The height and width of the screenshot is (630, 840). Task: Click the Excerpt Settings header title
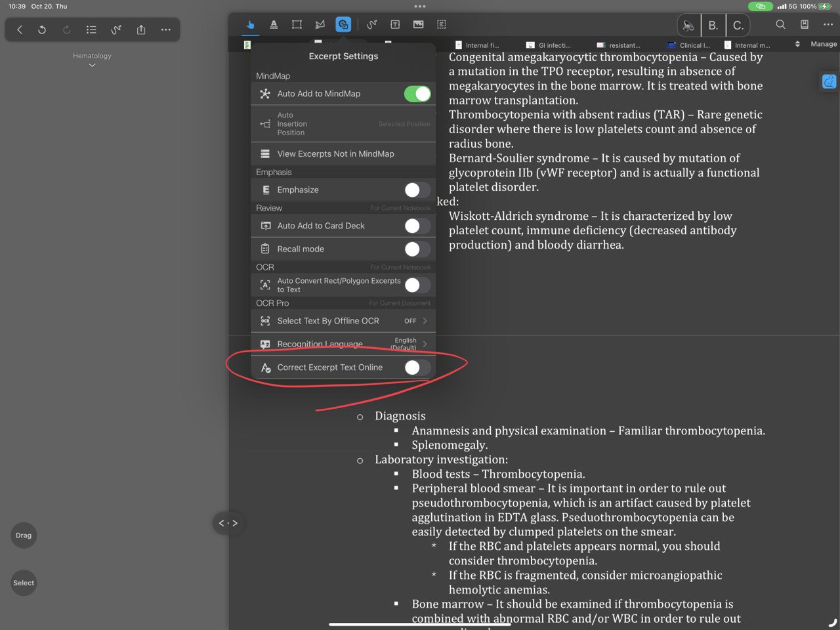343,56
